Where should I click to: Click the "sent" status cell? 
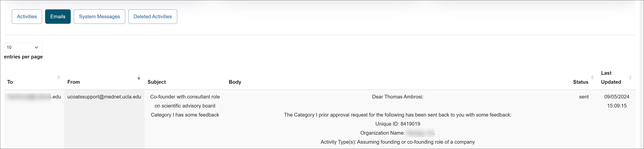click(583, 97)
